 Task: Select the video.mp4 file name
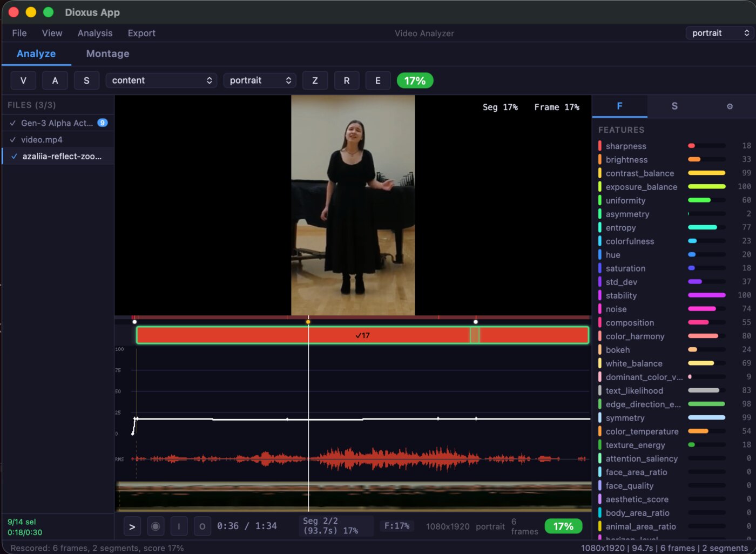(x=42, y=140)
